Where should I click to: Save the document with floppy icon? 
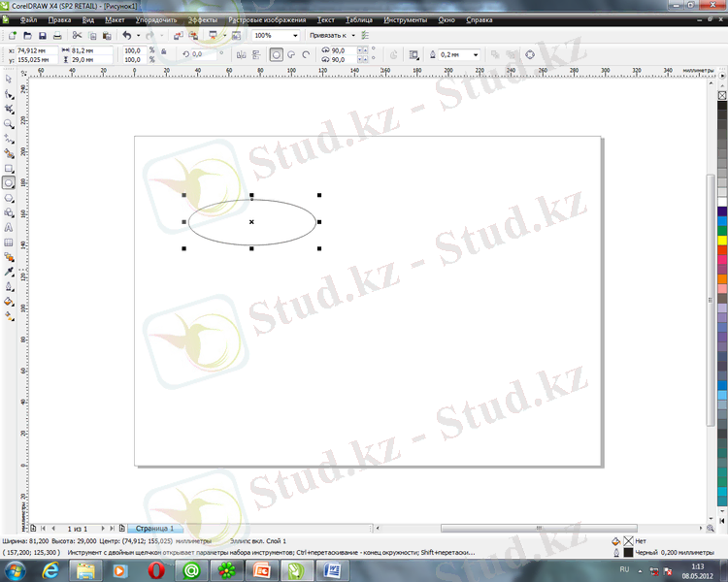[43, 35]
